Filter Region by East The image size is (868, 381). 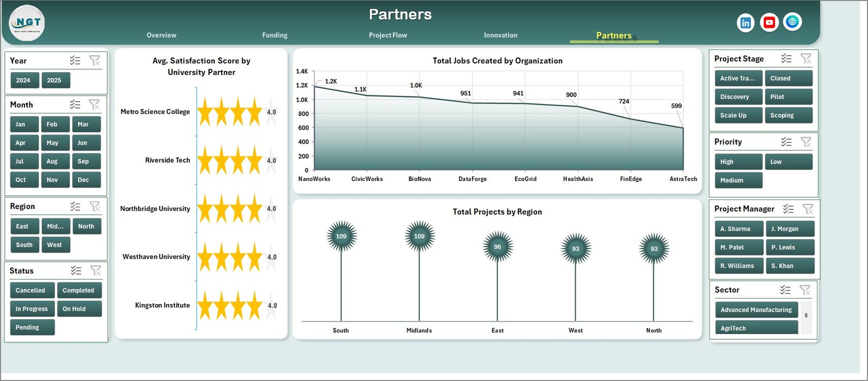click(24, 226)
